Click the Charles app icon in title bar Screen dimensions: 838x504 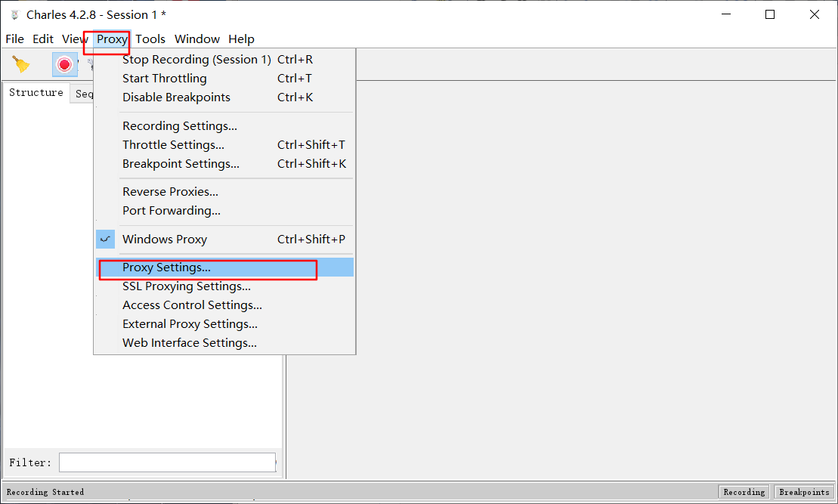14,15
